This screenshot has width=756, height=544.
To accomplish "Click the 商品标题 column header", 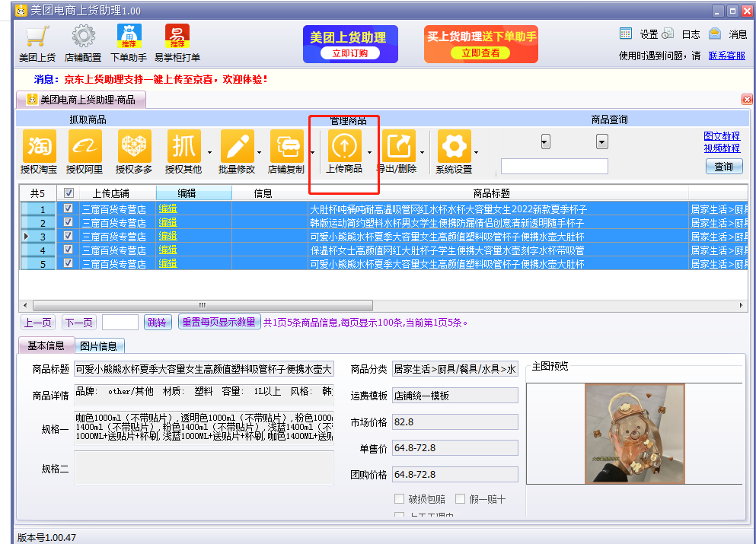I will coord(498,193).
